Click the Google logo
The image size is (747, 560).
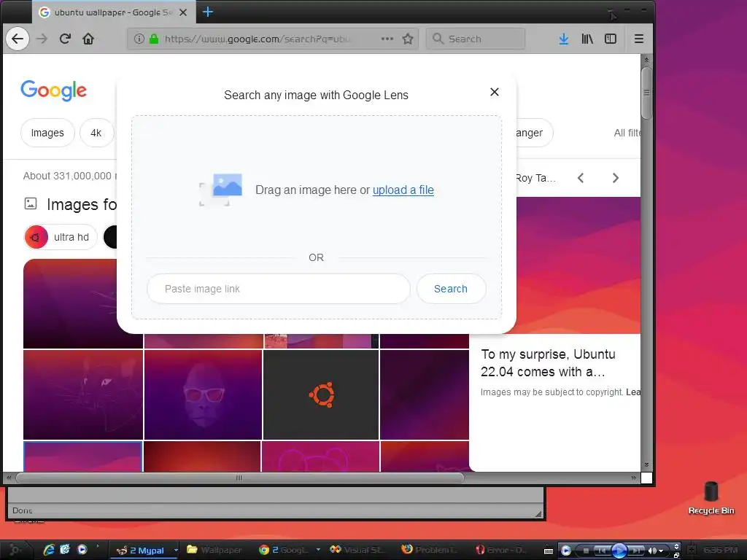pyautogui.click(x=53, y=90)
